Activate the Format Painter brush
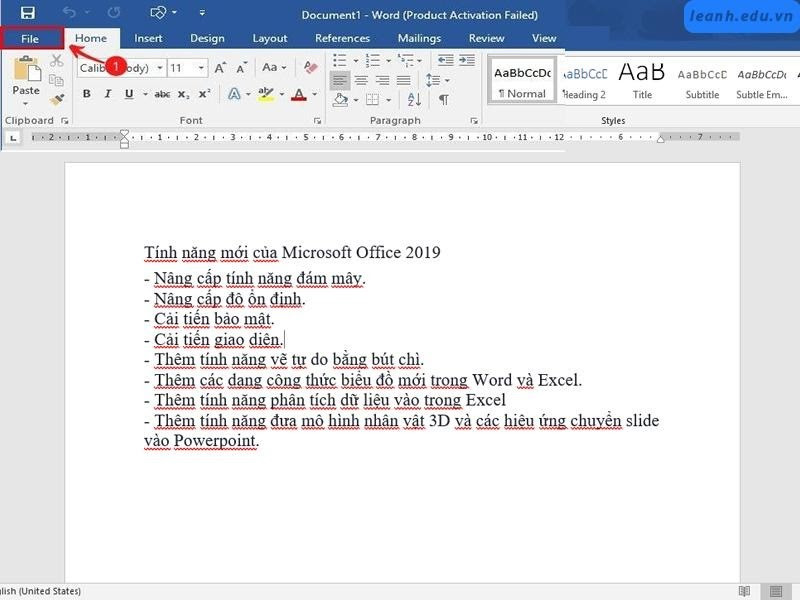 pos(57,99)
